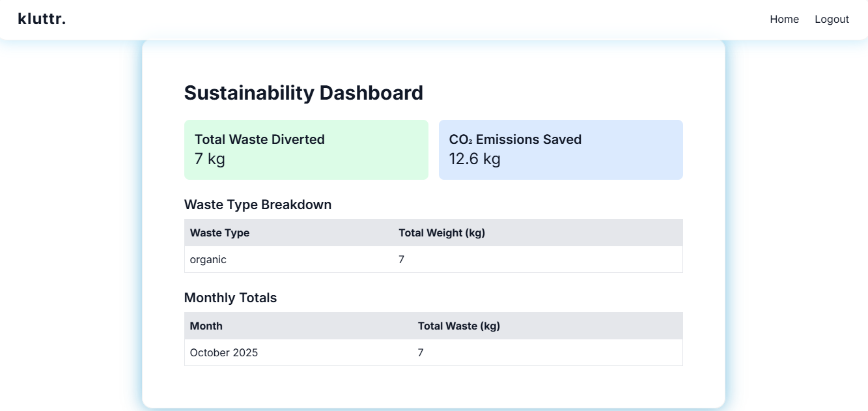Click the Waste Type column header
This screenshot has height=411, width=868.
(219, 233)
